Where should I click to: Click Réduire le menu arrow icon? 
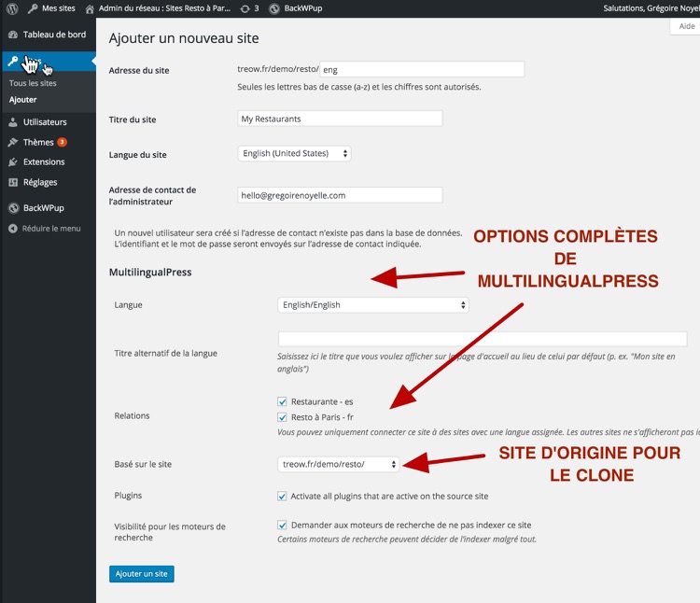coord(13,229)
